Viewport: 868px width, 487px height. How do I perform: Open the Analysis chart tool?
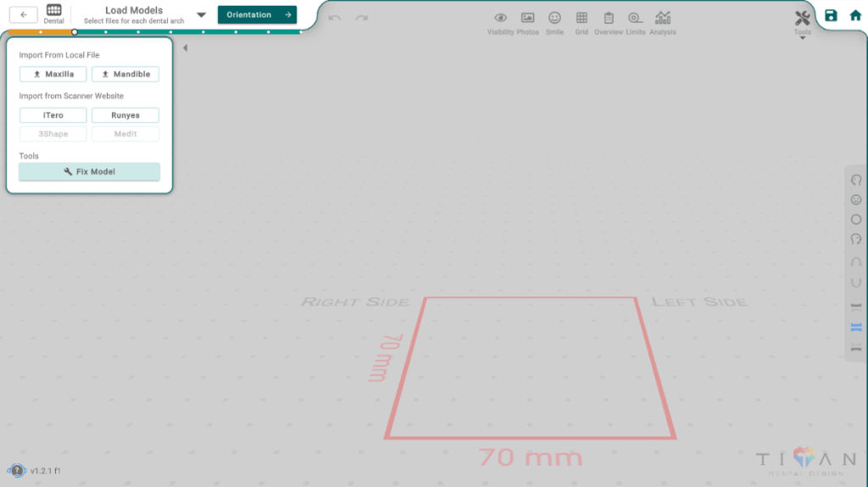pos(663,23)
